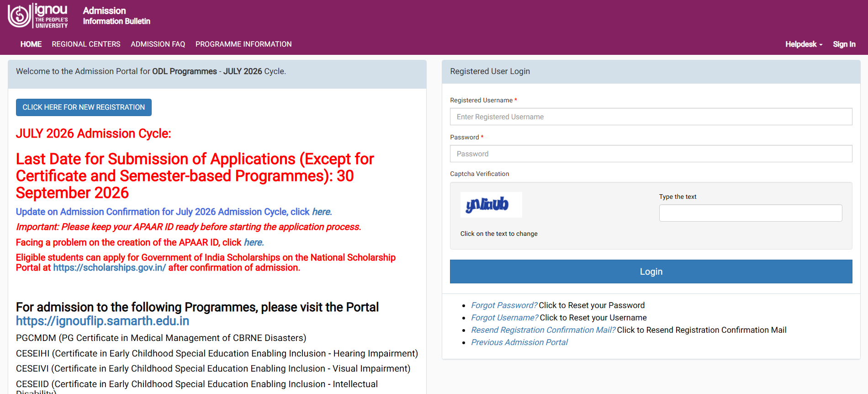868x394 pixels.
Task: Click Sign In at top right
Action: click(844, 44)
